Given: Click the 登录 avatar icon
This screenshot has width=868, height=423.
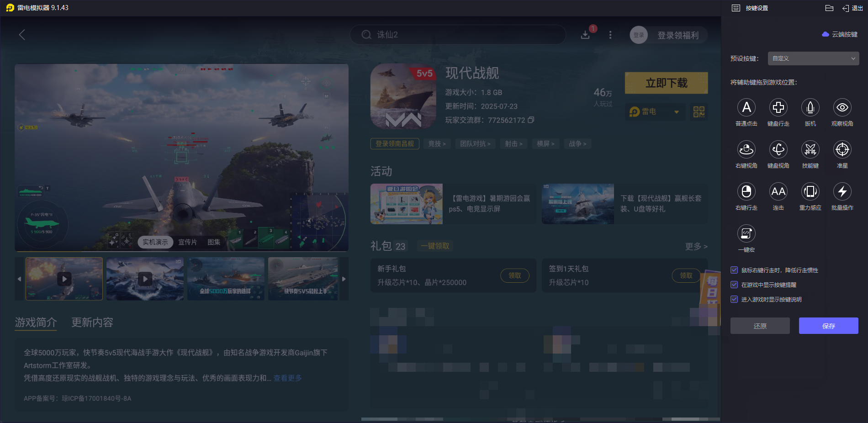Looking at the screenshot, I should pyautogui.click(x=639, y=35).
